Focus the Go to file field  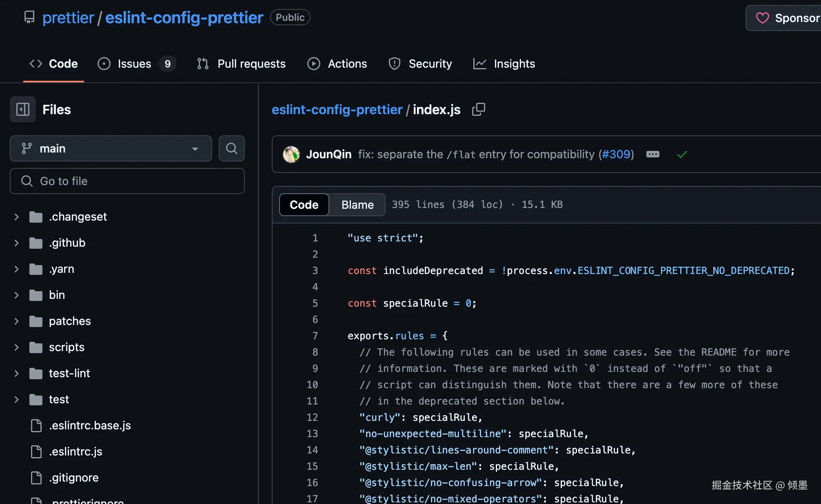[127, 181]
